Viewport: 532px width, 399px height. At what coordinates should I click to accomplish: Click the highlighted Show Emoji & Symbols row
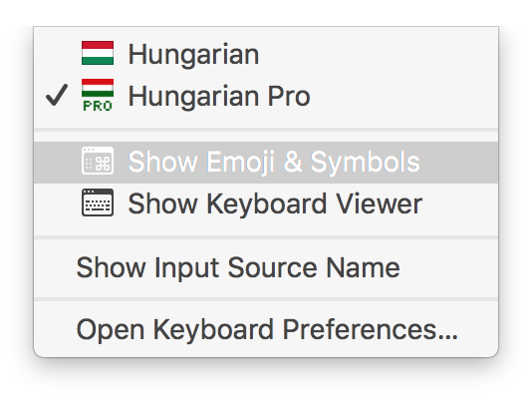tap(266, 163)
